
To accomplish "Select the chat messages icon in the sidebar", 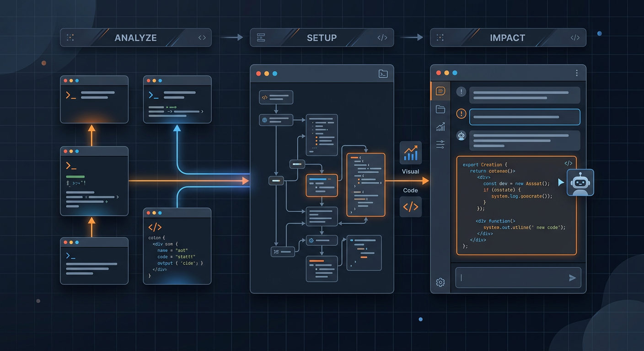I will pyautogui.click(x=440, y=91).
